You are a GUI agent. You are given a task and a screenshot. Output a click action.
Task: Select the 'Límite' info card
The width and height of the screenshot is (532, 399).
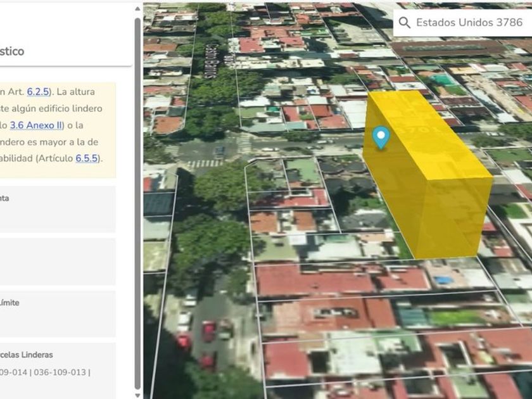click(x=57, y=313)
